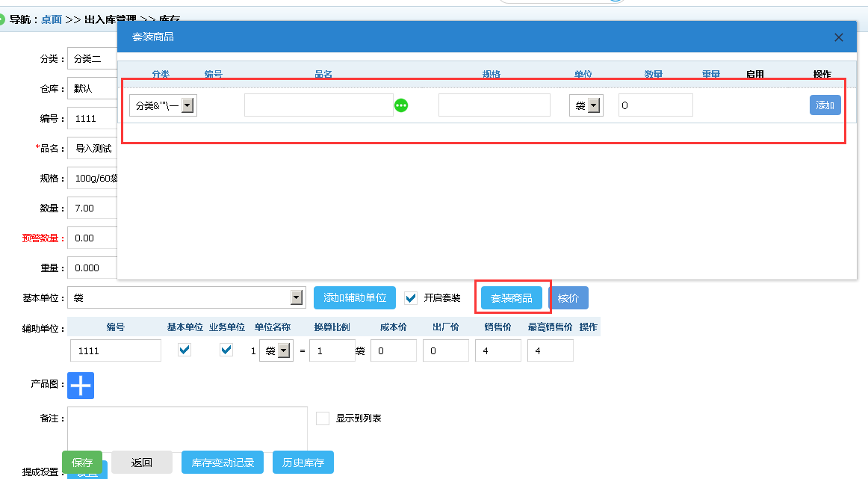The height and width of the screenshot is (479, 868).
Task: Click the blue plus add product image icon
Action: pos(81,385)
